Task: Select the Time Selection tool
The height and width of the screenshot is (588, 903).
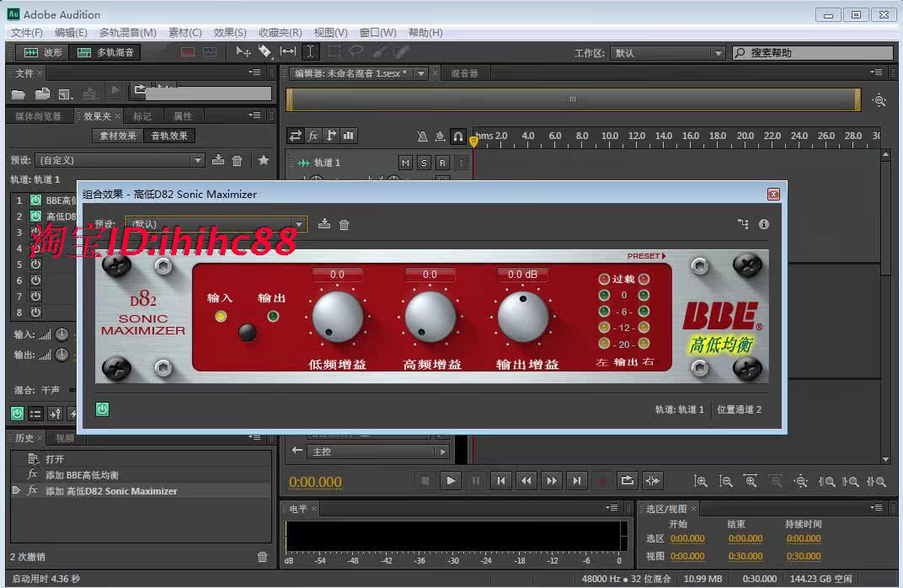Action: pos(313,51)
